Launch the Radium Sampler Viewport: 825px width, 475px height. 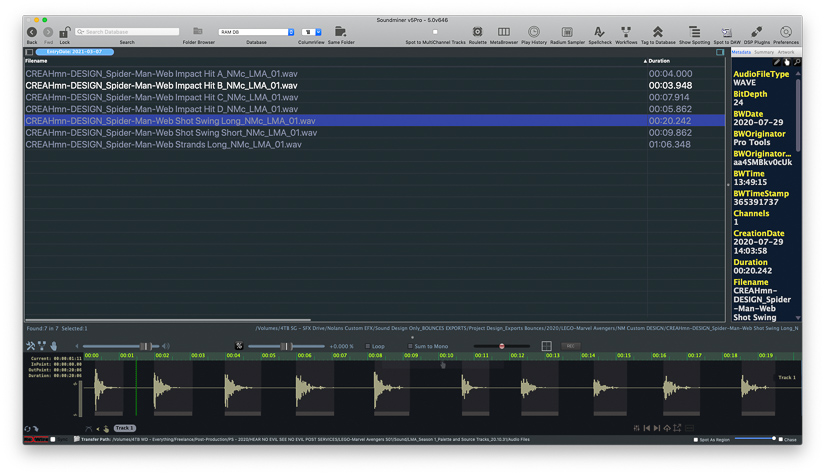[x=567, y=33]
